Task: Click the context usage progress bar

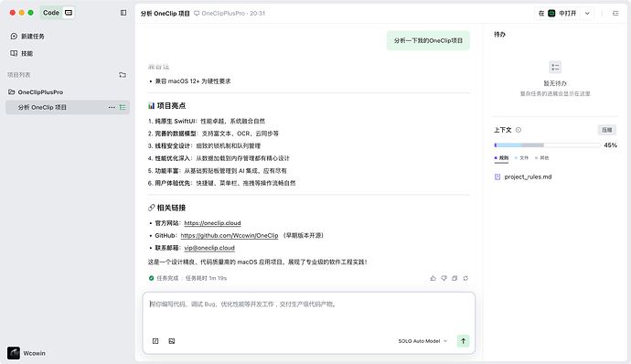Action: pyautogui.click(x=547, y=145)
